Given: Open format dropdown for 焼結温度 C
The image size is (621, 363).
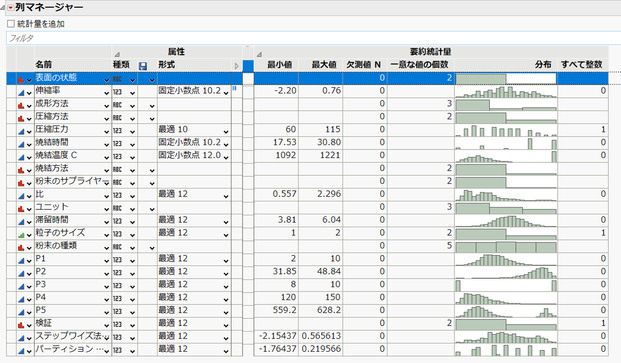Looking at the screenshot, I should pyautogui.click(x=226, y=157).
